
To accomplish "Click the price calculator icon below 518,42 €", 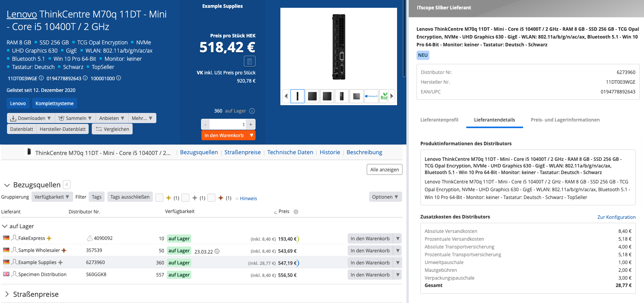I will click(249, 61).
